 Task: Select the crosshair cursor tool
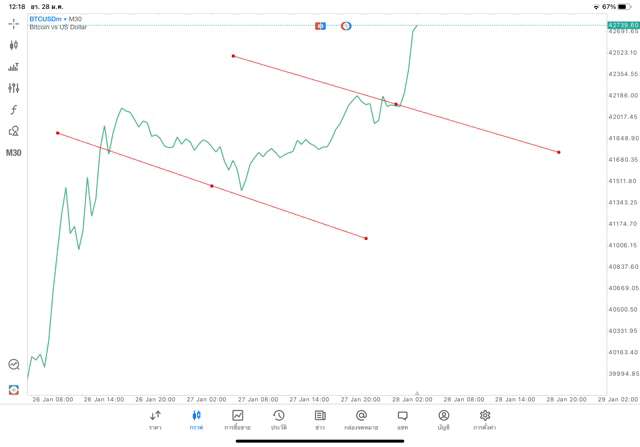pos(14,23)
